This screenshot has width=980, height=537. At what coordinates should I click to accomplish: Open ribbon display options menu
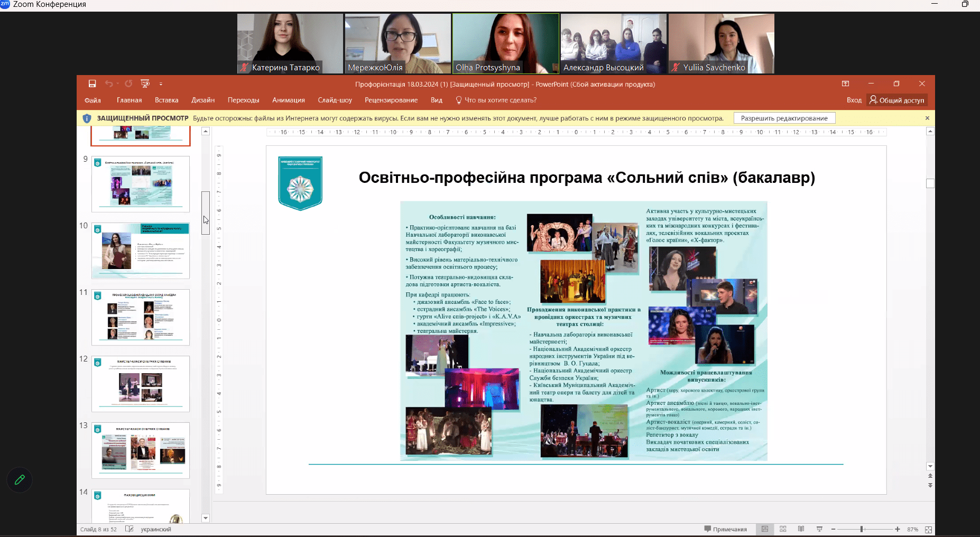pyautogui.click(x=845, y=84)
